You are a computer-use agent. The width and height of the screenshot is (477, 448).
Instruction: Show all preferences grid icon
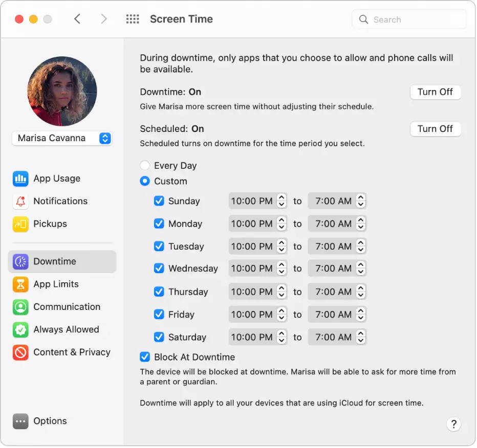[x=133, y=19]
